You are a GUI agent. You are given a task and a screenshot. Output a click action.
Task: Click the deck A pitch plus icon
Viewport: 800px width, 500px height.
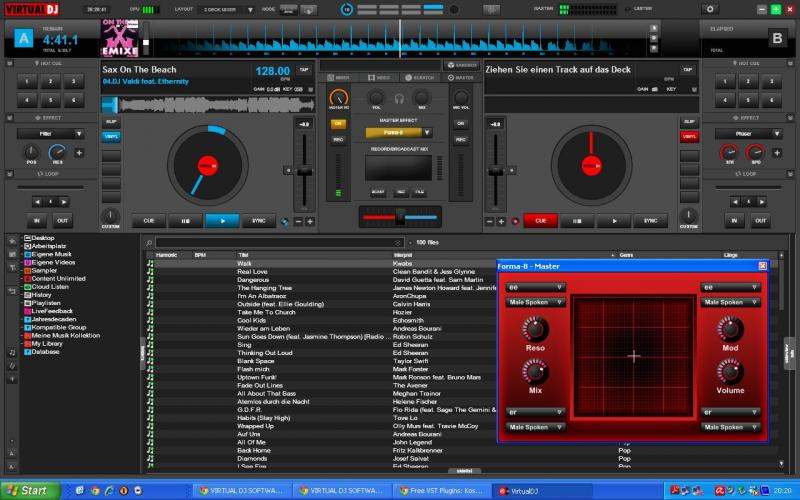tap(310, 221)
